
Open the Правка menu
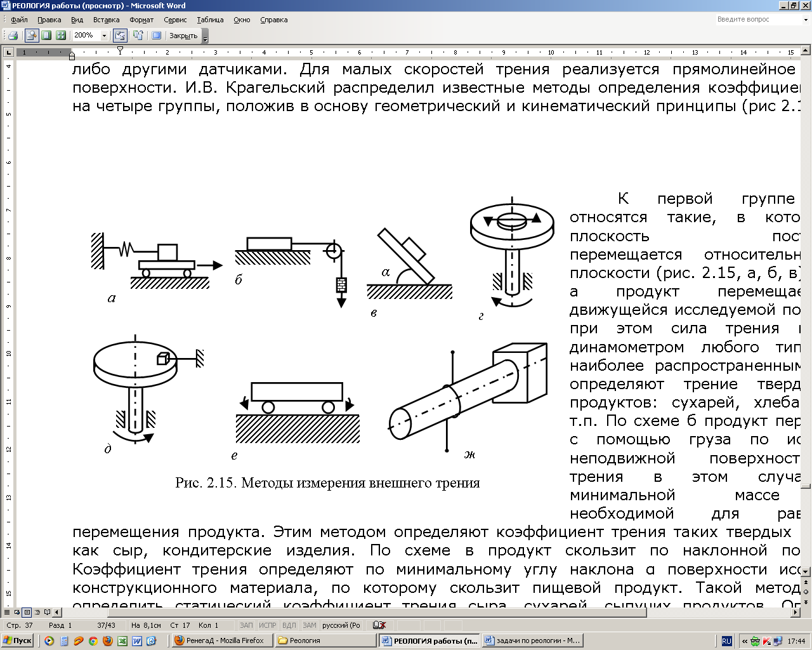[49, 20]
